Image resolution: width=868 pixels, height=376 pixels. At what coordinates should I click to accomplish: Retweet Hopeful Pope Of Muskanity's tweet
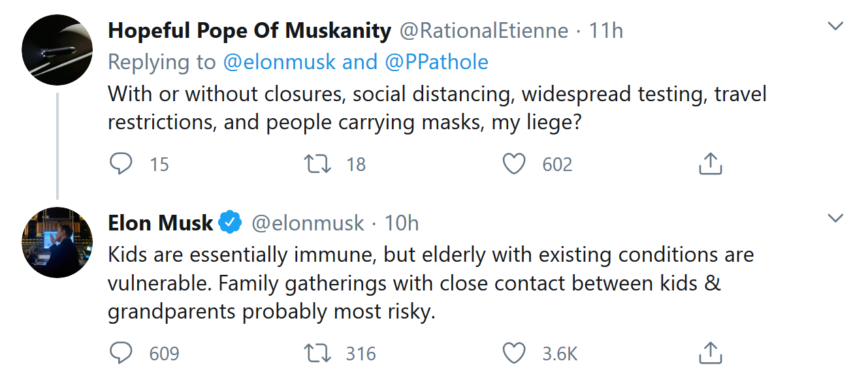[x=317, y=163]
